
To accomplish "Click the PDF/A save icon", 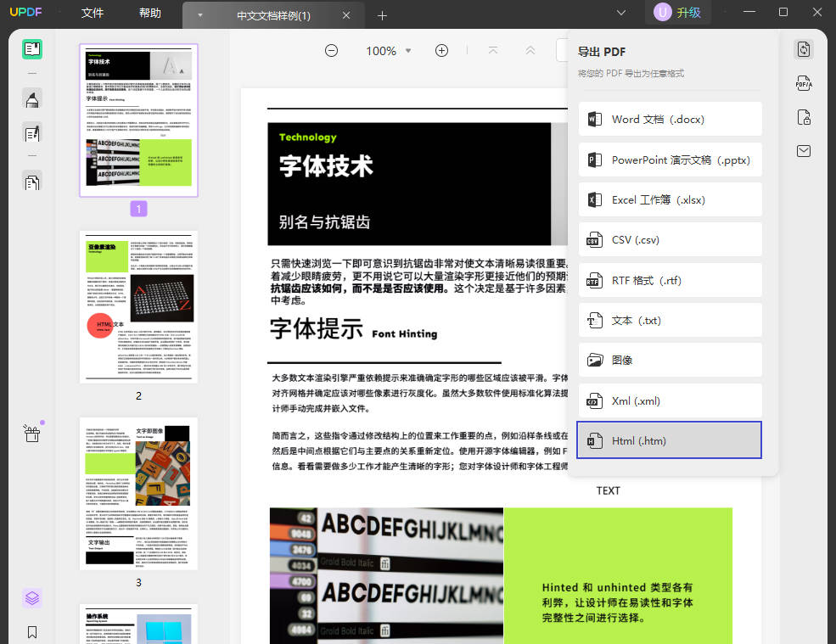I will (x=804, y=83).
